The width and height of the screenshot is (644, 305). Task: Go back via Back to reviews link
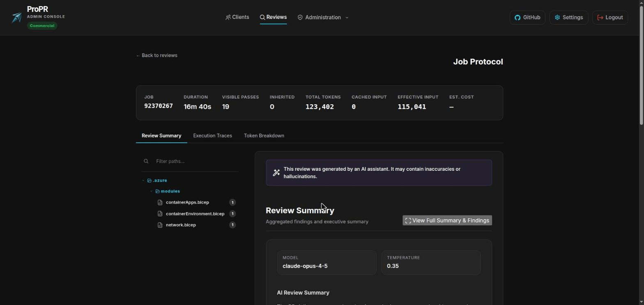(x=157, y=55)
